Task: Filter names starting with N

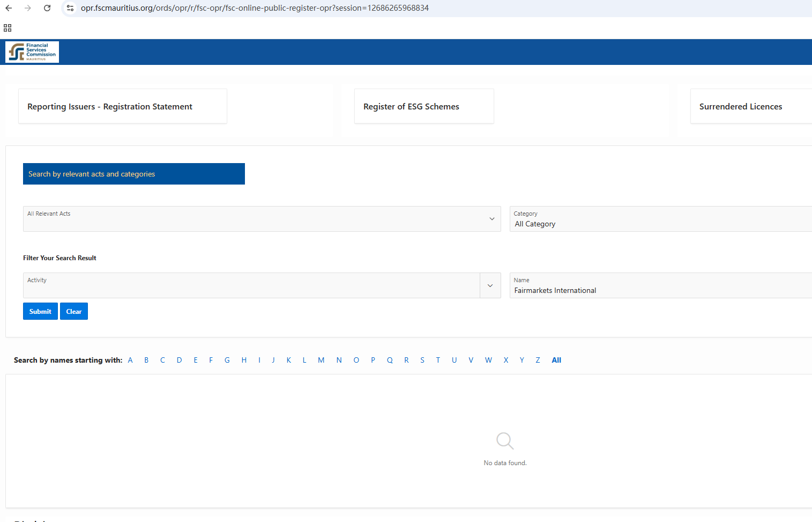Action: click(x=339, y=360)
